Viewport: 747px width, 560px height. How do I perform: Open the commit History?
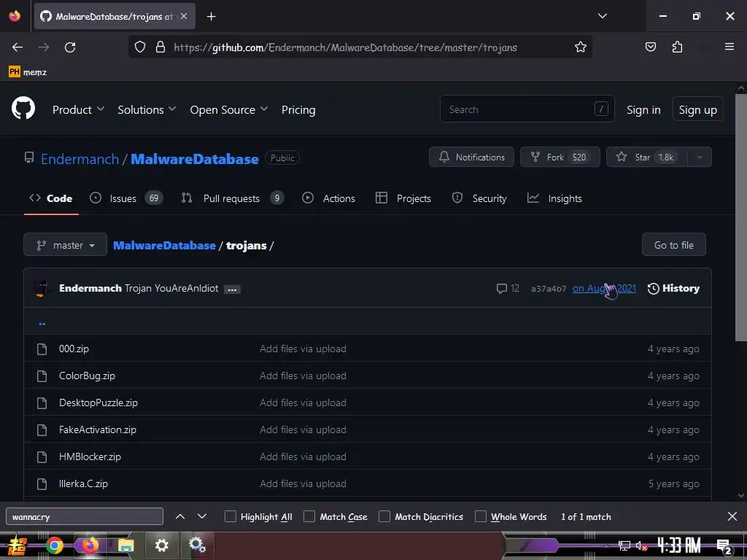(673, 288)
